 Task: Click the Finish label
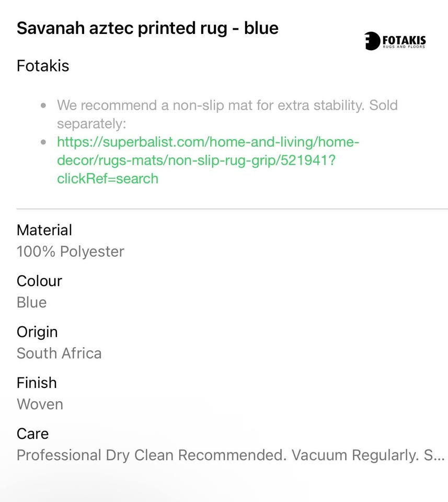(x=37, y=383)
